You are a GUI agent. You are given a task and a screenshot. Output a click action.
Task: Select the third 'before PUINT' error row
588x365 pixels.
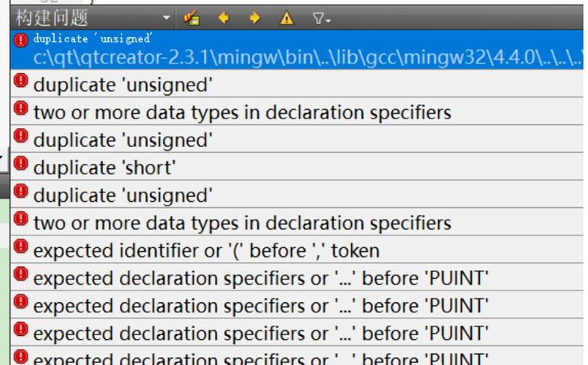(x=296, y=332)
